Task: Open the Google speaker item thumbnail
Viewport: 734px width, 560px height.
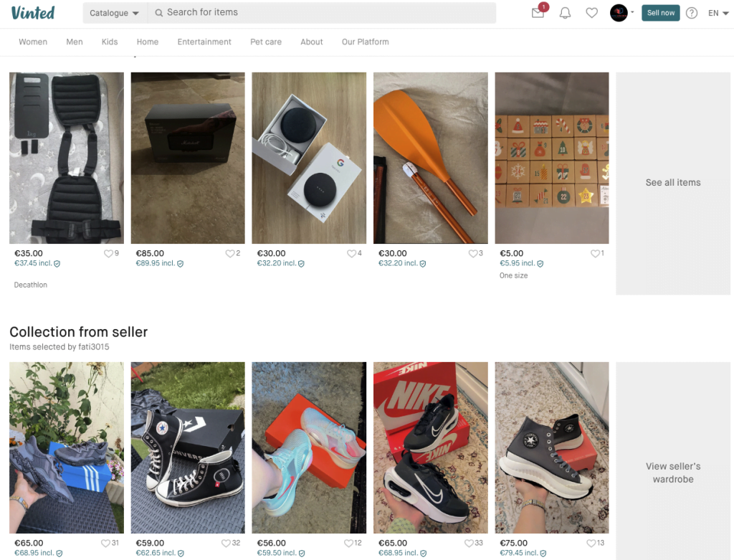Action: 309,158
